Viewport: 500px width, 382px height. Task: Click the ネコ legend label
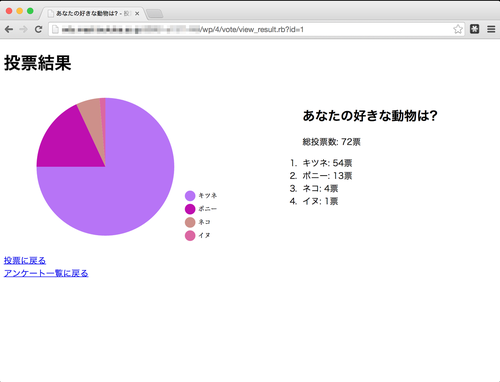tap(204, 222)
